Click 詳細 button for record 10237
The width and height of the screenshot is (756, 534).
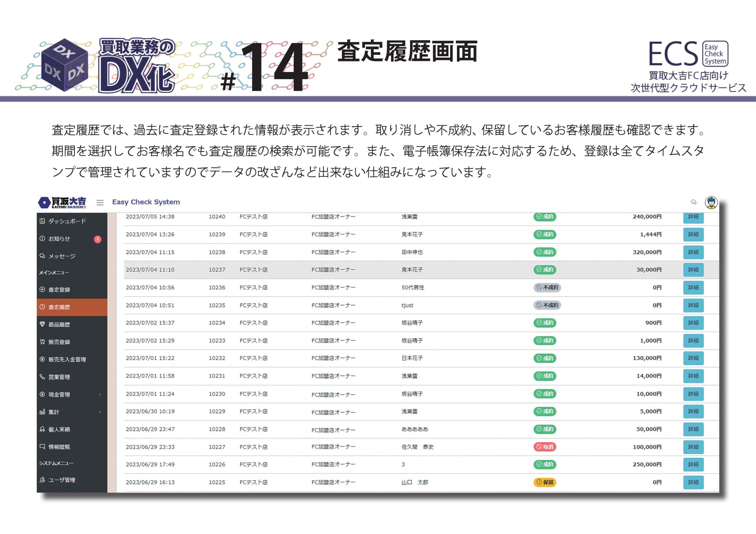tap(693, 270)
